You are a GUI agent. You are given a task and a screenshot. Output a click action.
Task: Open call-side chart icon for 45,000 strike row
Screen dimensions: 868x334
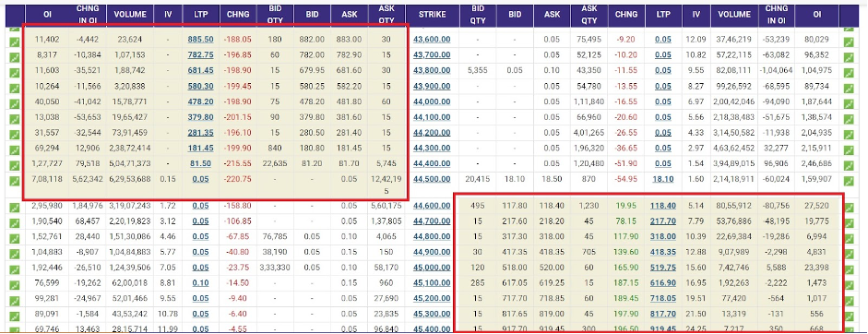[x=15, y=269]
